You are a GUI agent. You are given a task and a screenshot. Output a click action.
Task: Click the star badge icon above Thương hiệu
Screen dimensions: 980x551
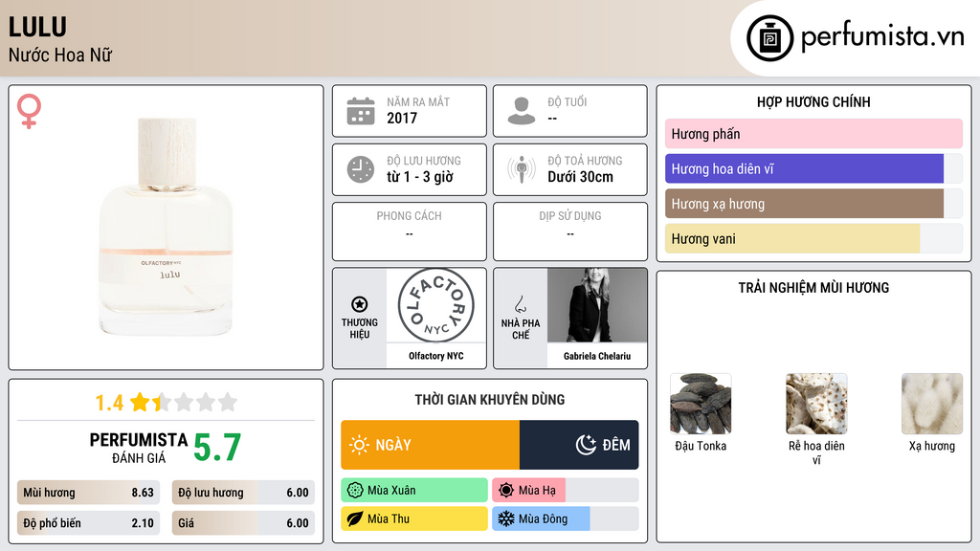[x=360, y=304]
